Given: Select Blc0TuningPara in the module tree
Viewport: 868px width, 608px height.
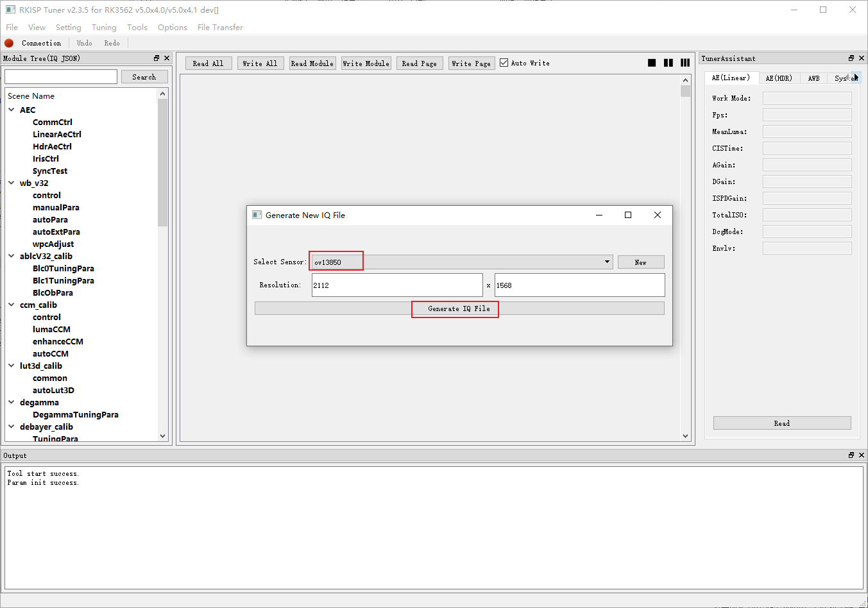Looking at the screenshot, I should 64,268.
